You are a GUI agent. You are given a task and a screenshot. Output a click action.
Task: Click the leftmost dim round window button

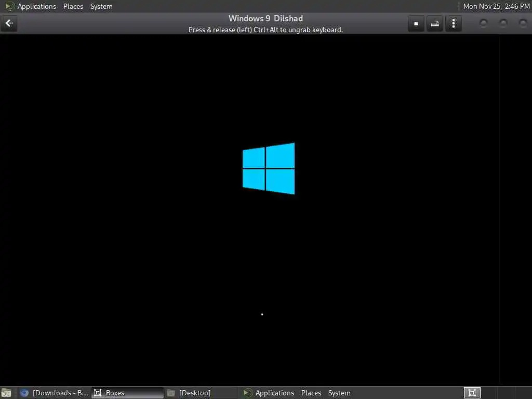484,23
